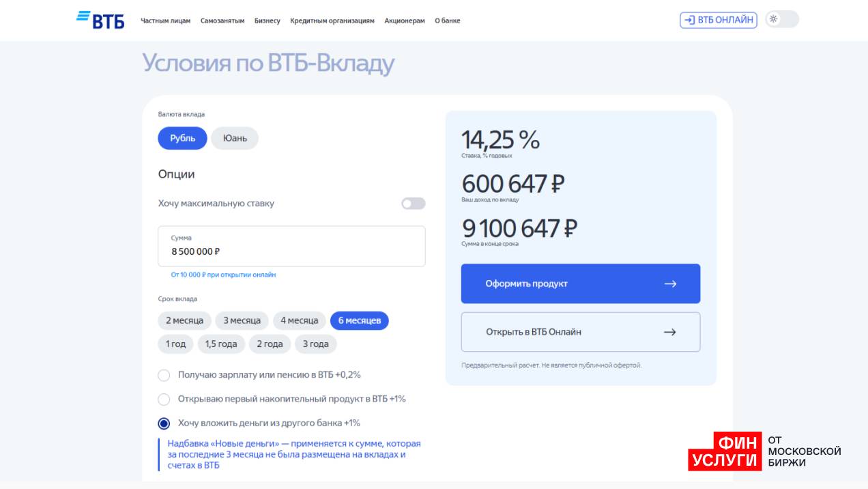Click the arrow on Открыть в ВТБ Онлайн
This screenshot has height=489, width=868.
669,332
